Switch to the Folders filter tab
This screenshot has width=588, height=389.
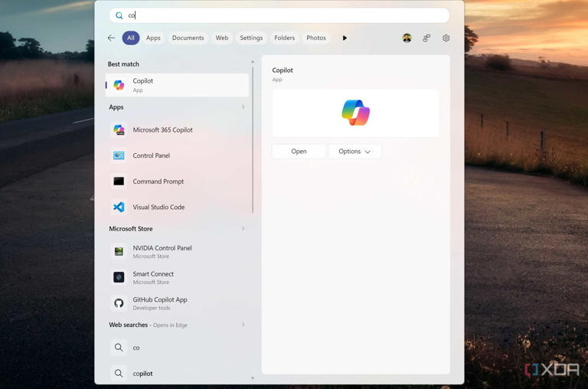tap(284, 38)
